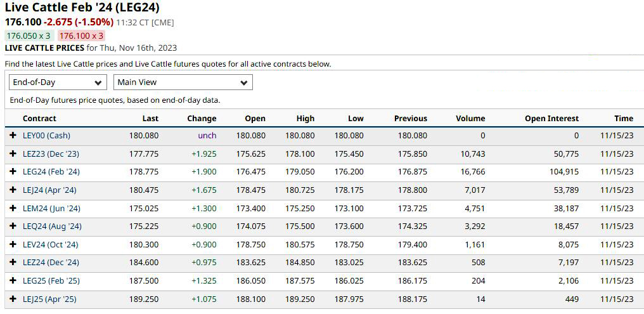
Task: Expand the LEZ23 (Dec '23) row plus icon
Action: (13, 154)
